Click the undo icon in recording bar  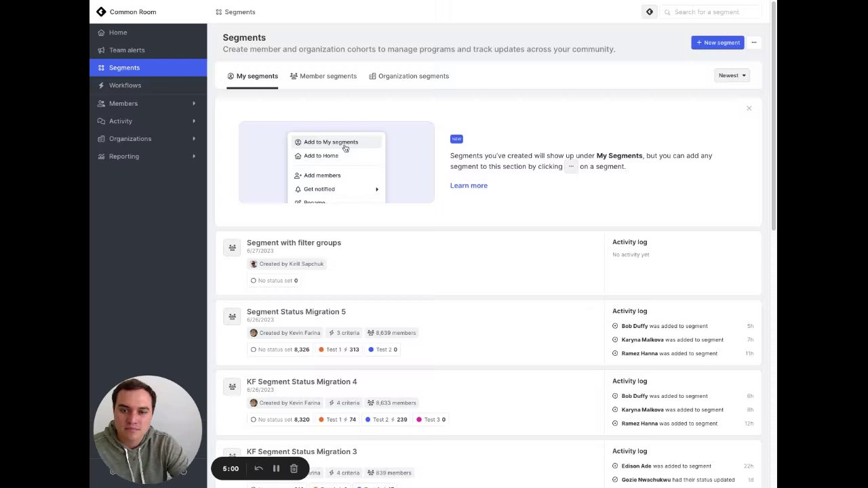point(258,468)
